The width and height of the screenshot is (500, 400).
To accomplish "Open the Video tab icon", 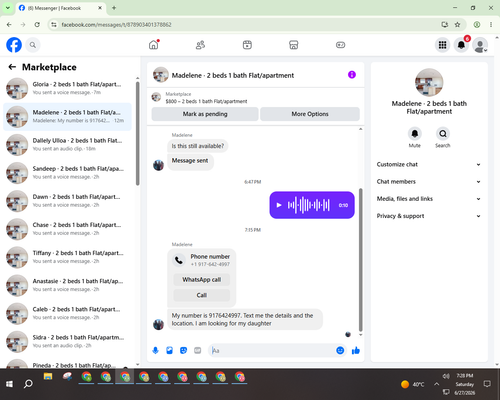I will [x=247, y=45].
